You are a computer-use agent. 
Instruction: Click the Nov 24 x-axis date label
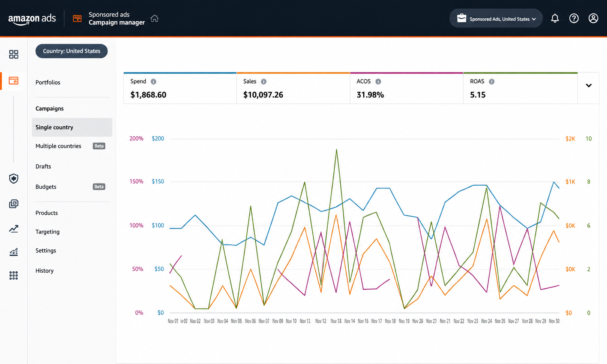(486, 321)
